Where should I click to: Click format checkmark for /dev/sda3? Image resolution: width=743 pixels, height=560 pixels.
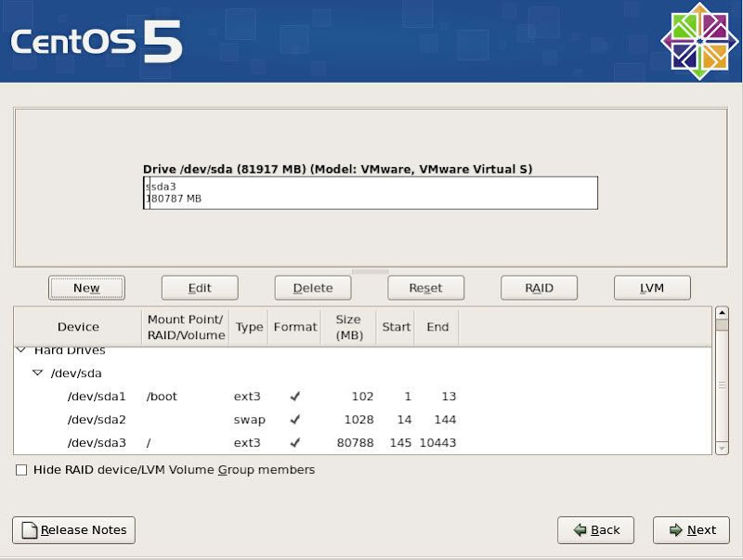coord(295,443)
